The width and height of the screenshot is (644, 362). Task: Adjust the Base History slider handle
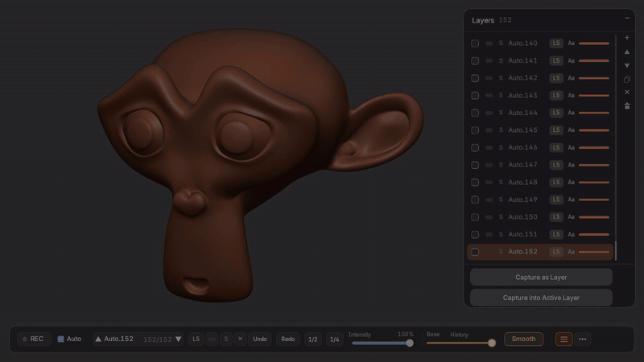tap(492, 343)
